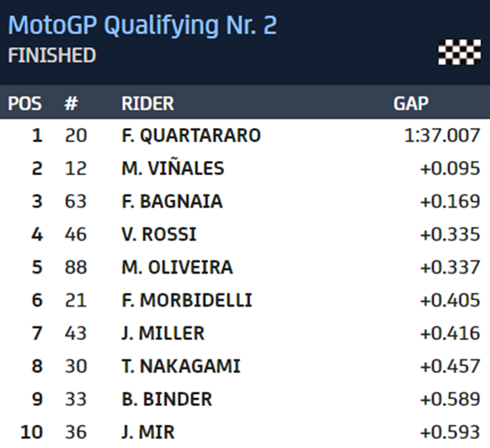The width and height of the screenshot is (490, 448).
Task: Select V. Rossi in the results
Action: (x=159, y=234)
